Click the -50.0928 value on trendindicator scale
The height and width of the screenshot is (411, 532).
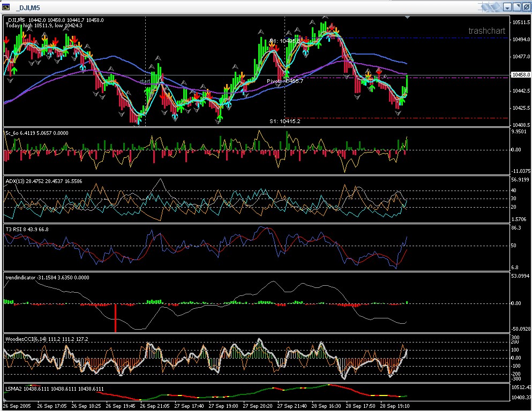(520, 329)
